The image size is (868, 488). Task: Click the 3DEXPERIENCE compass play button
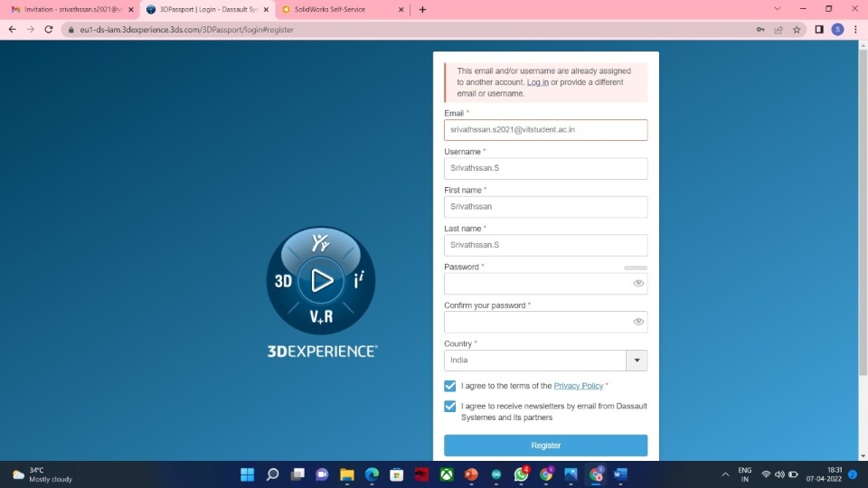321,280
